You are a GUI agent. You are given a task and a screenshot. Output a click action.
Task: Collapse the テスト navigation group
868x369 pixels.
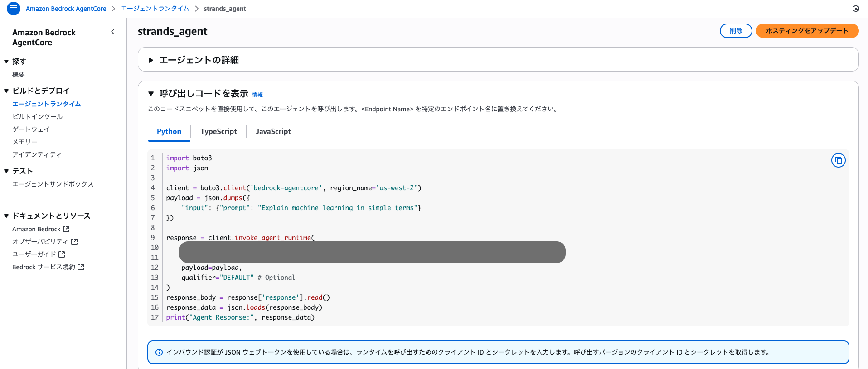pyautogui.click(x=6, y=171)
